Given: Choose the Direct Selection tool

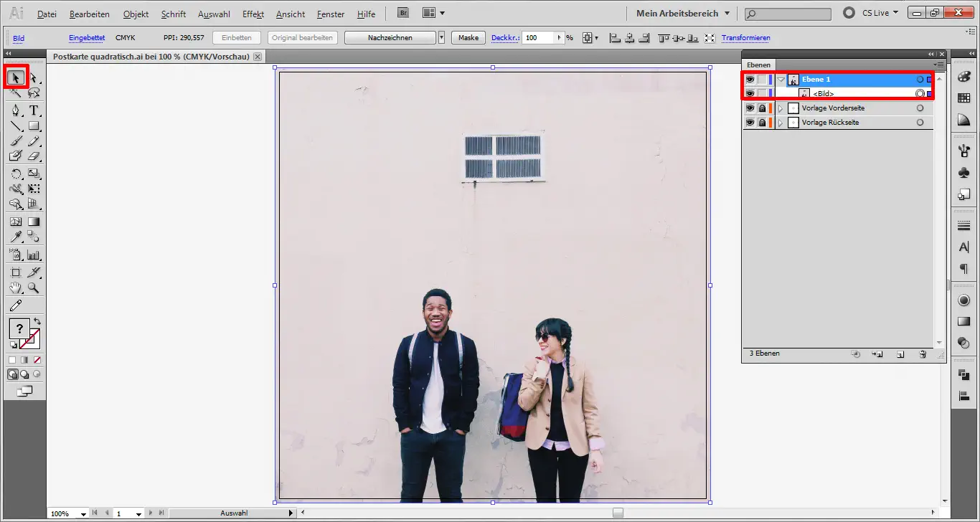Looking at the screenshot, I should tap(34, 77).
